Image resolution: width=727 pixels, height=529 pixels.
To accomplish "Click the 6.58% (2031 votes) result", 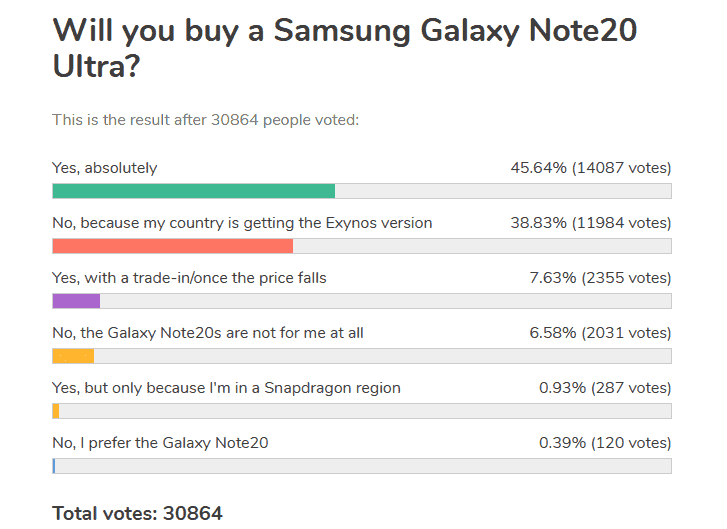I will pyautogui.click(x=600, y=333).
